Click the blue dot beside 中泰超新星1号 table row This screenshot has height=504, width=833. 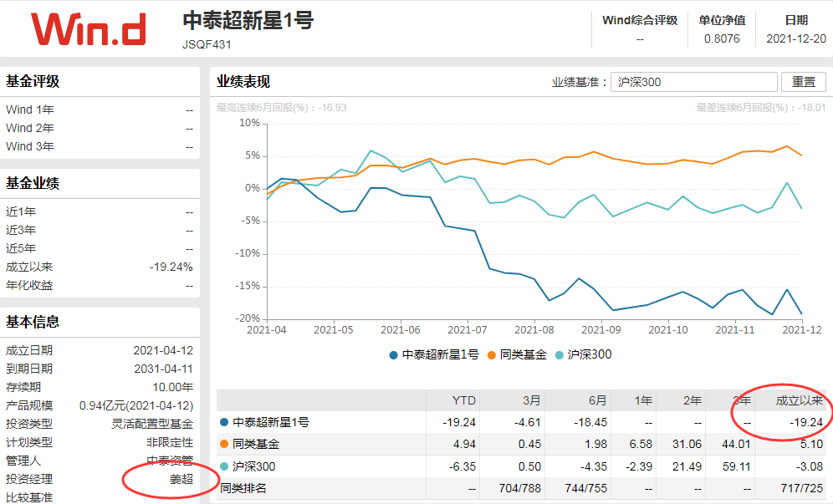pos(224,422)
